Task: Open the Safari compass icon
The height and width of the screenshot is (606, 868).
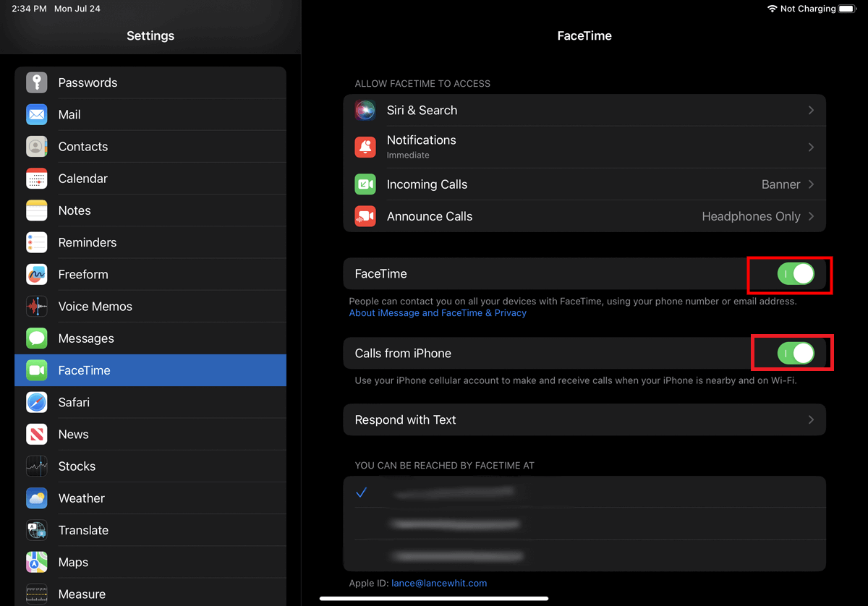Action: pos(37,402)
